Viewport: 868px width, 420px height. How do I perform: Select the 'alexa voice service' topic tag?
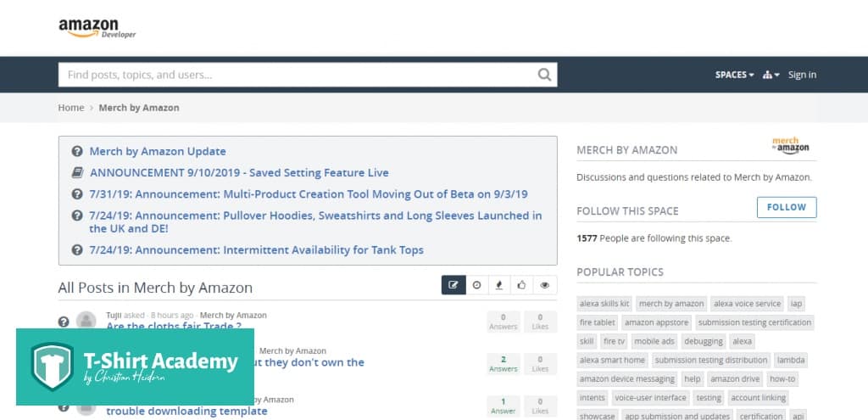click(x=748, y=304)
